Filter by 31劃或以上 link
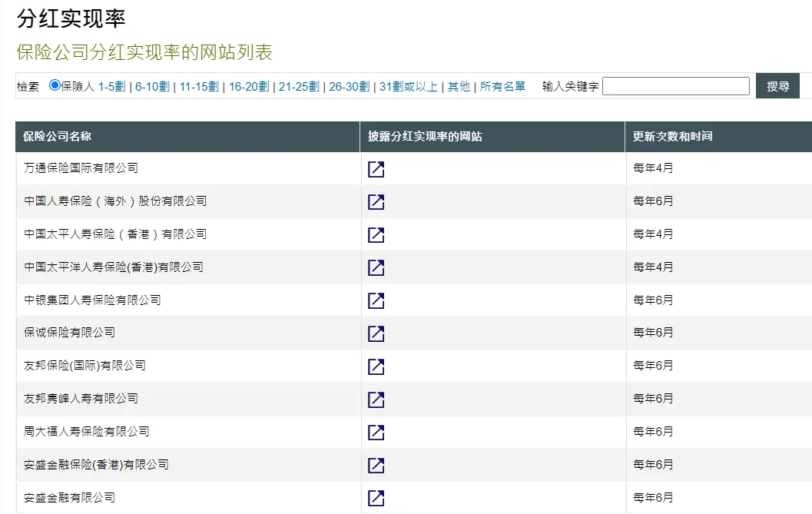 tap(409, 87)
